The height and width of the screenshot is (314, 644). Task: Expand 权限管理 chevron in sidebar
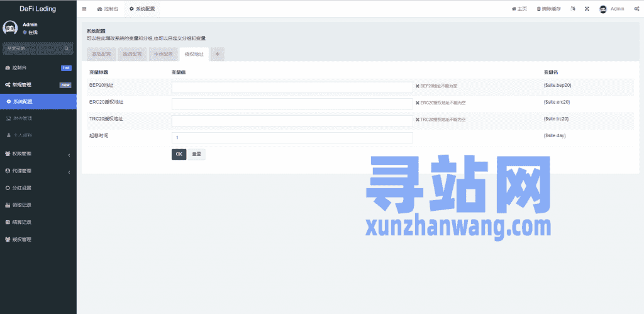[x=69, y=155]
